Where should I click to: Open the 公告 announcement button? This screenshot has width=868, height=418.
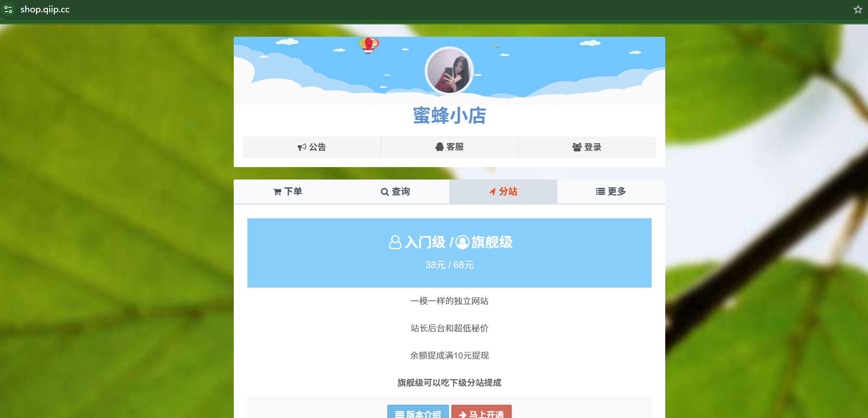pyautogui.click(x=312, y=147)
